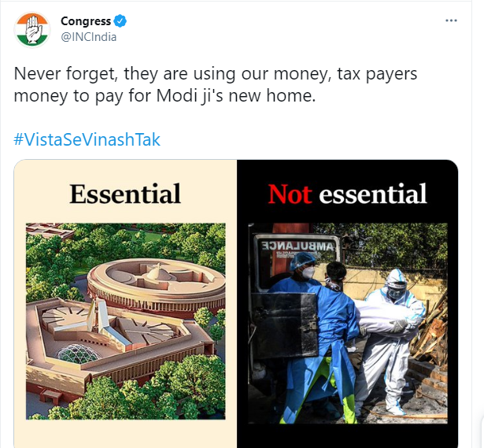
Task: Click the reversed AMBULANCE sign in photo
Action: point(298,246)
